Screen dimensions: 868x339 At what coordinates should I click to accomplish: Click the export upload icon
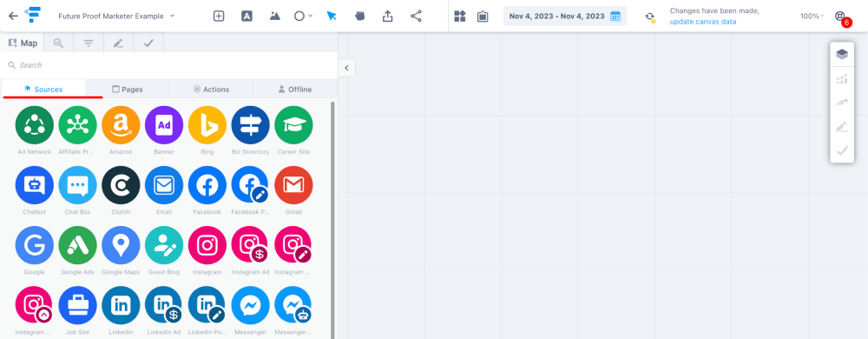point(387,16)
